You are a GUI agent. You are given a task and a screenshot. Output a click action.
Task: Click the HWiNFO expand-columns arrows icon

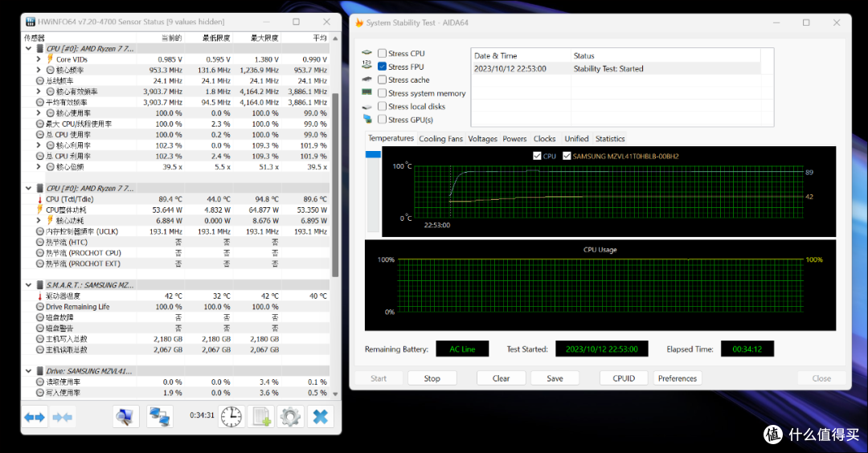35,417
